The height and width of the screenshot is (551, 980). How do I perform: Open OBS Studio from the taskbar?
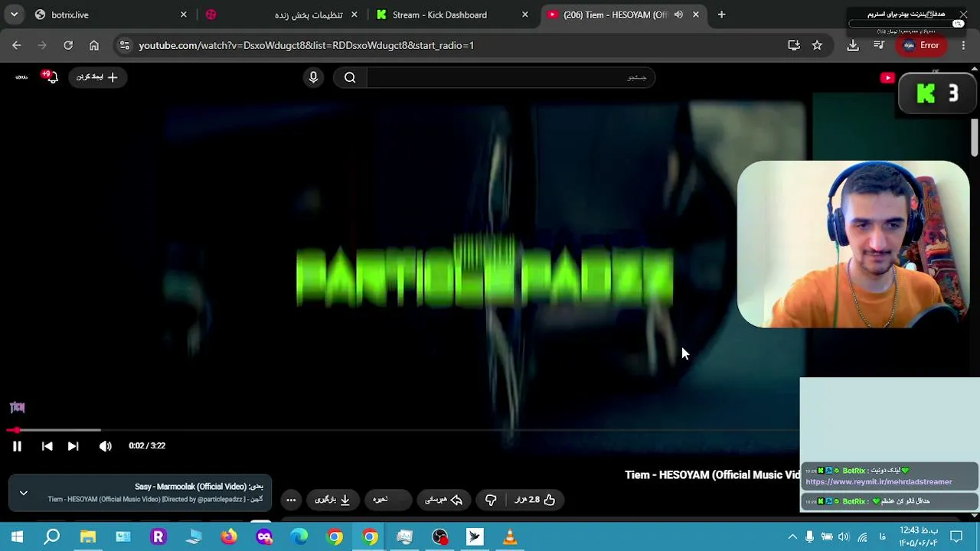[440, 537]
